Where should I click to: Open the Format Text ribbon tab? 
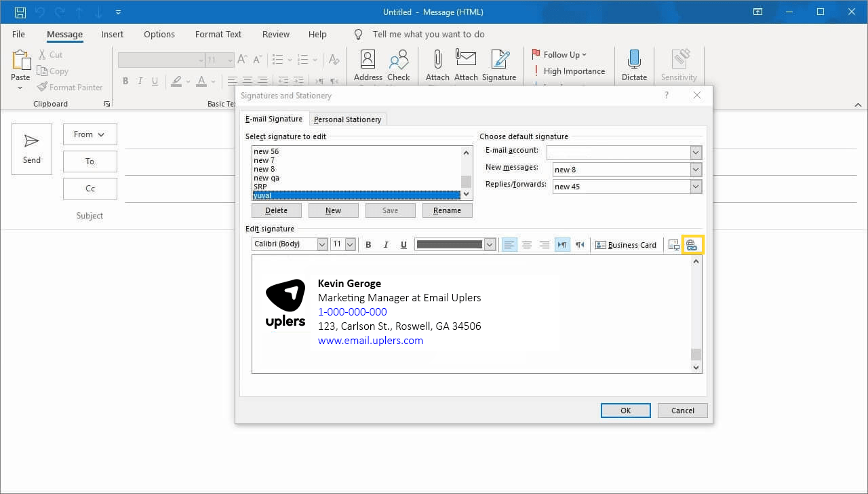[x=218, y=34]
